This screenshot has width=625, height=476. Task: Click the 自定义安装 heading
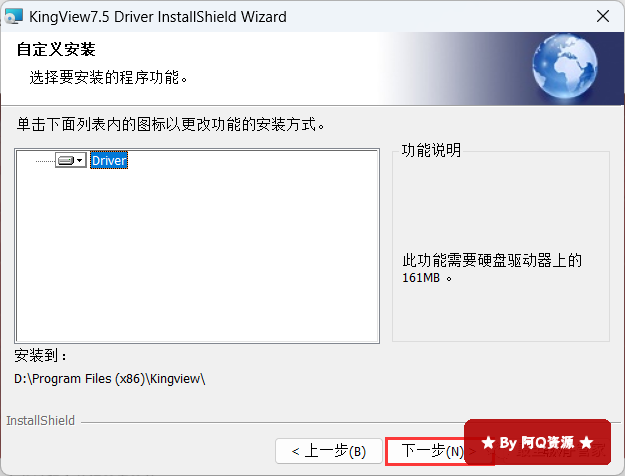tap(56, 49)
